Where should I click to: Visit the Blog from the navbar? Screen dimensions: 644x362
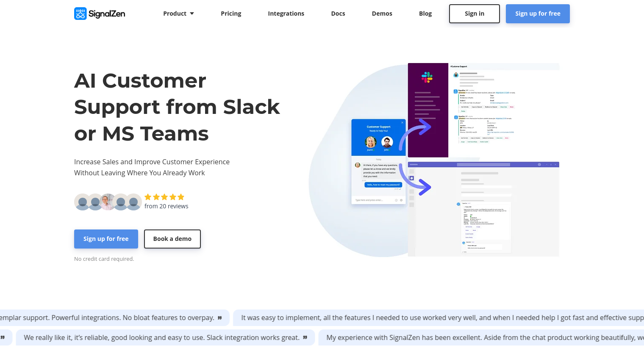pyautogui.click(x=425, y=14)
